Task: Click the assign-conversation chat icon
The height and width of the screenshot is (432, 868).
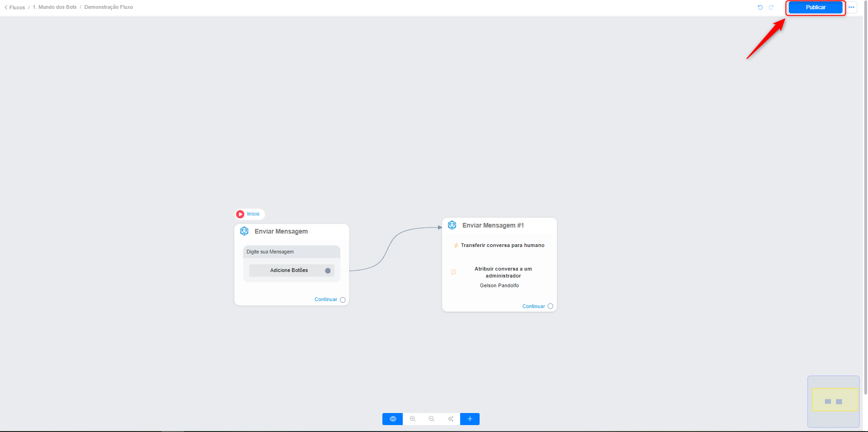Action: click(x=453, y=272)
